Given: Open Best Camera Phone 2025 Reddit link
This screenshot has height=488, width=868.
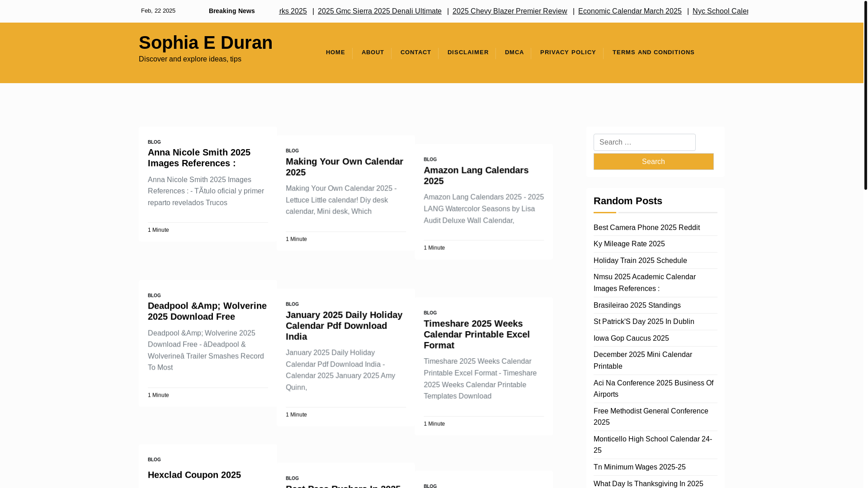Looking at the screenshot, I should click(x=646, y=227).
